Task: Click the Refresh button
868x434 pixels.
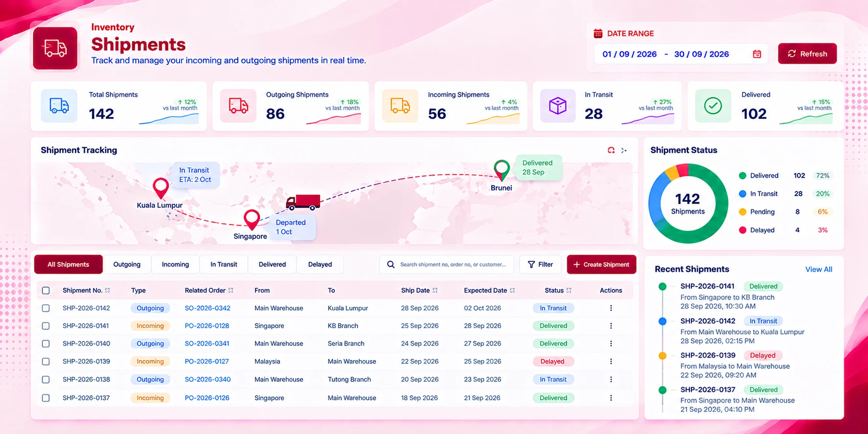Action: (807, 54)
